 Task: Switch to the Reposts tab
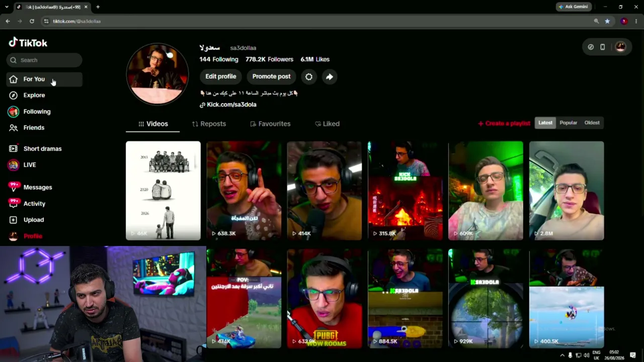tap(209, 124)
